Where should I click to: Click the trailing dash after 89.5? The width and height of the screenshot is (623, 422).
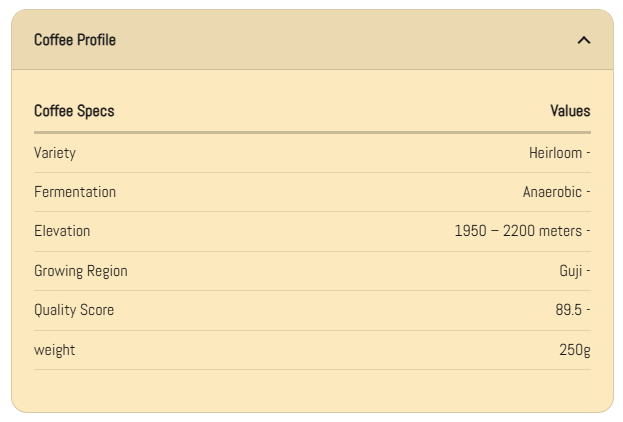point(588,310)
